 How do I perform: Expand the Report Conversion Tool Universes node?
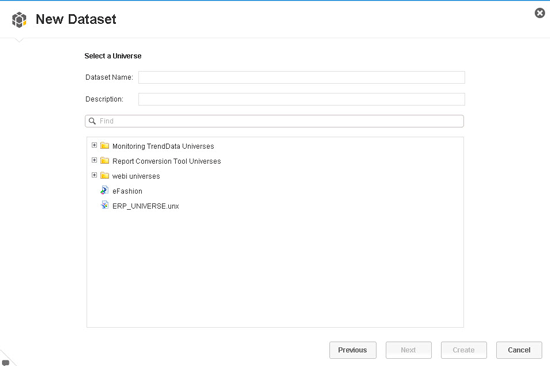point(94,160)
